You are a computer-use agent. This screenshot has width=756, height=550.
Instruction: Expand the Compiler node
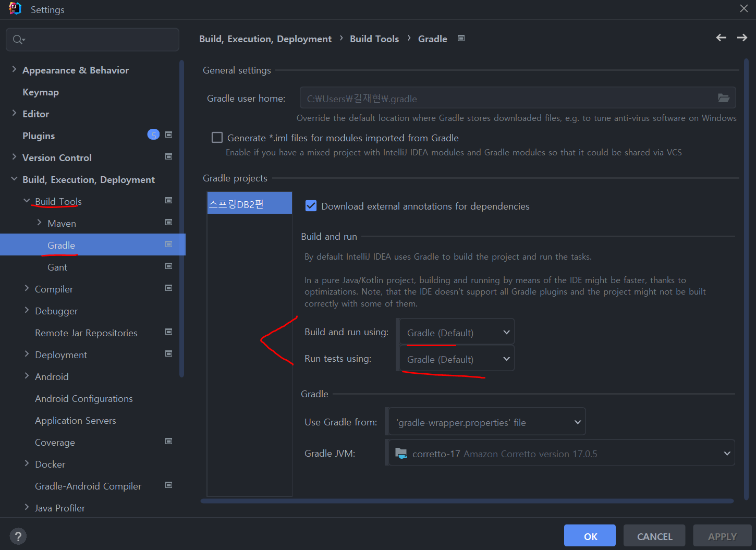[x=27, y=288]
